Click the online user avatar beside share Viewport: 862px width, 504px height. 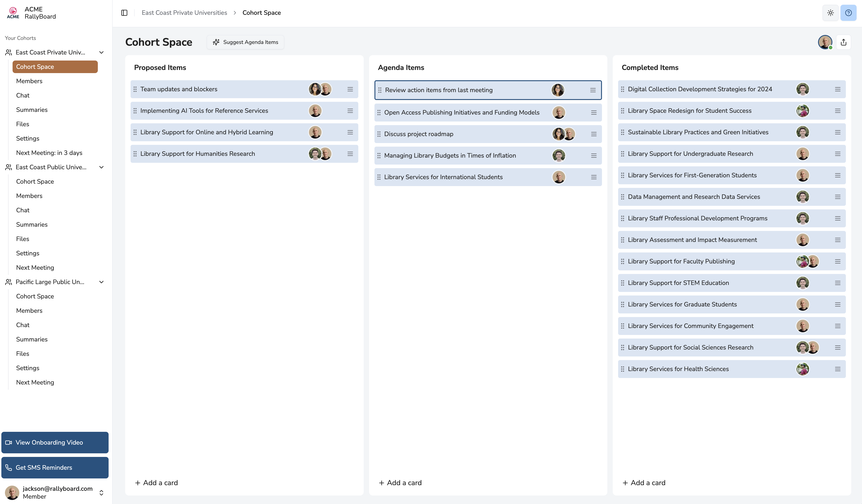[x=825, y=42]
